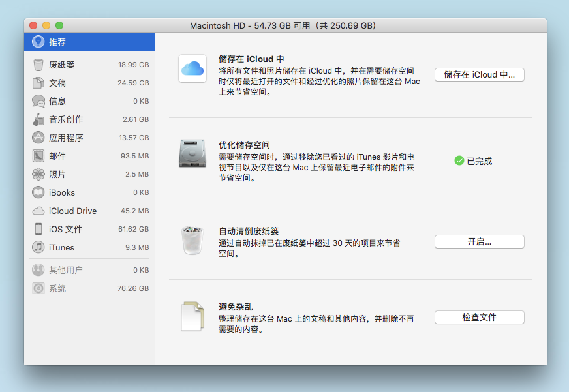
Task: Click the hard drive icon beside 优化储存空间
Action: click(x=192, y=154)
